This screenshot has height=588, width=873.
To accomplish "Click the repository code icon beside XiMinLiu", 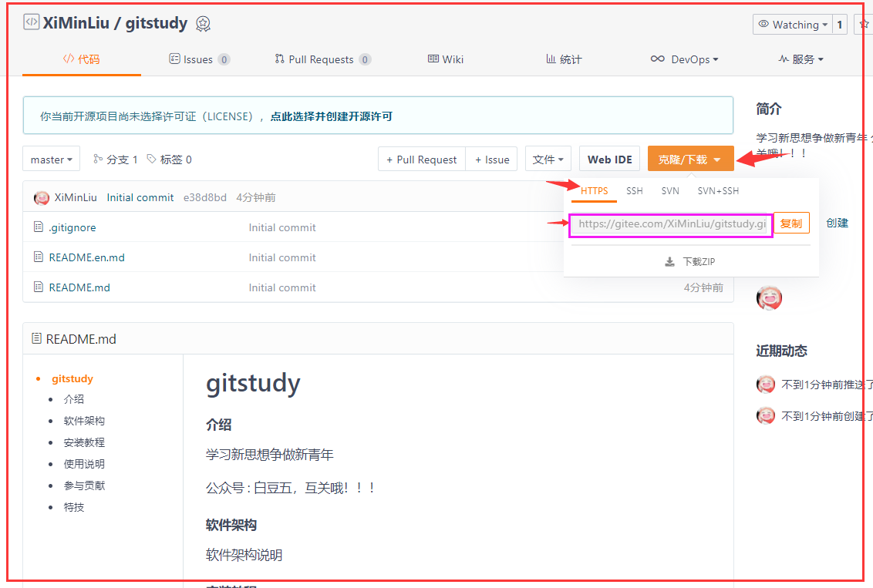I will 31,22.
